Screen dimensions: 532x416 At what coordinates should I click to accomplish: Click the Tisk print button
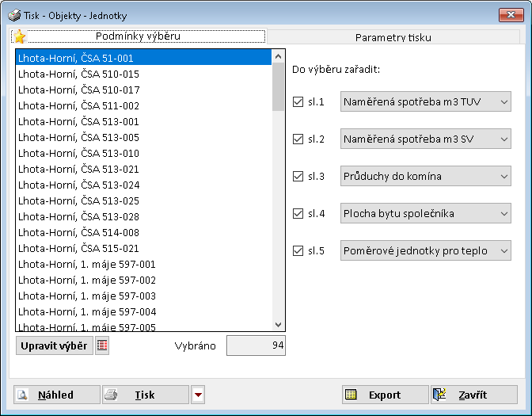pyautogui.click(x=146, y=395)
